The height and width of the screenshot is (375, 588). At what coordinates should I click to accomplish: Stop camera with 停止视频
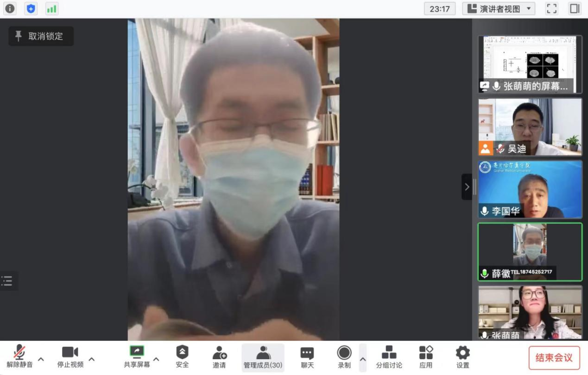click(x=70, y=356)
